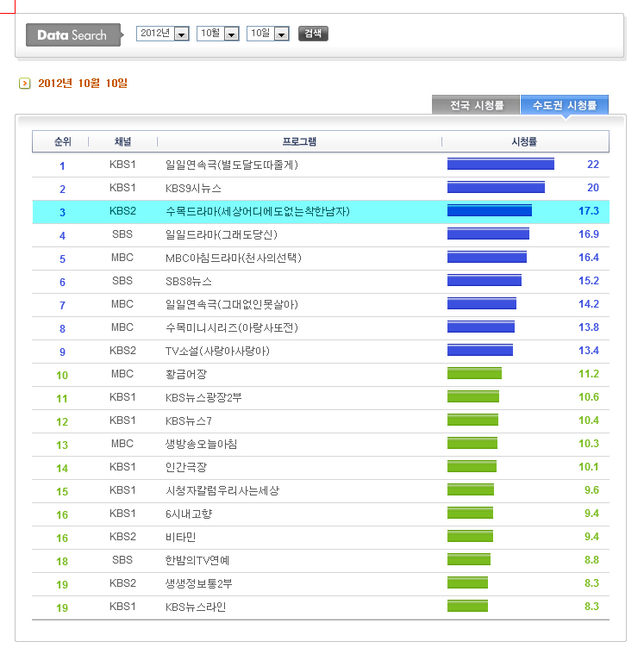Click the green rating bar for 황금어장
The width and height of the screenshot is (644, 654).
[474, 373]
